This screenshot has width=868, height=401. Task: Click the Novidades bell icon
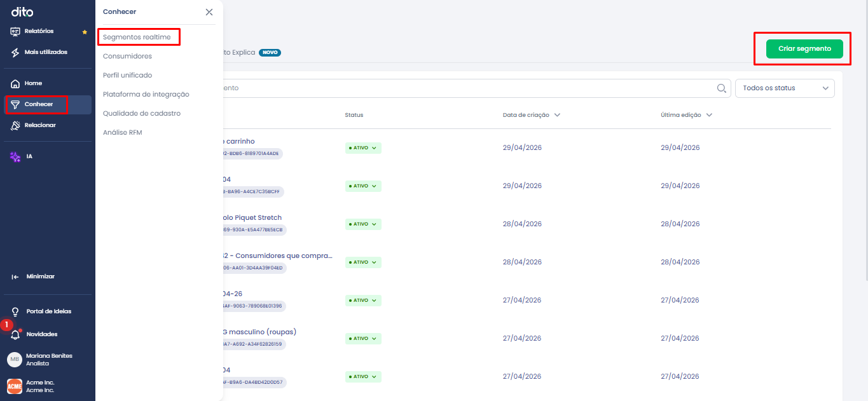(15, 334)
